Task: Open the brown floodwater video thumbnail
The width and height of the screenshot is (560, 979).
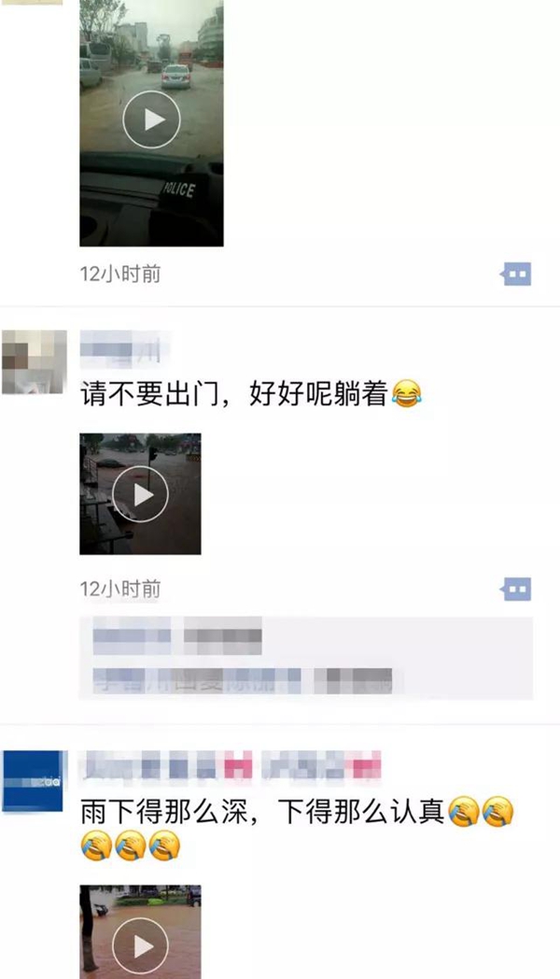Action: pos(140,932)
